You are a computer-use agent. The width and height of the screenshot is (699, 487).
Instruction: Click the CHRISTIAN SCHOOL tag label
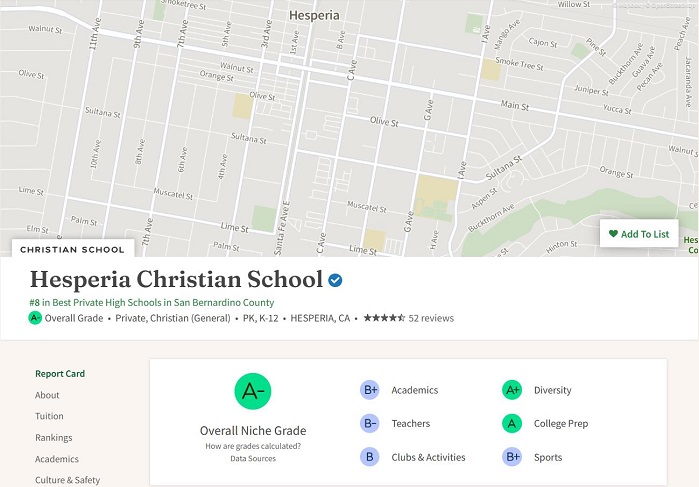click(72, 249)
